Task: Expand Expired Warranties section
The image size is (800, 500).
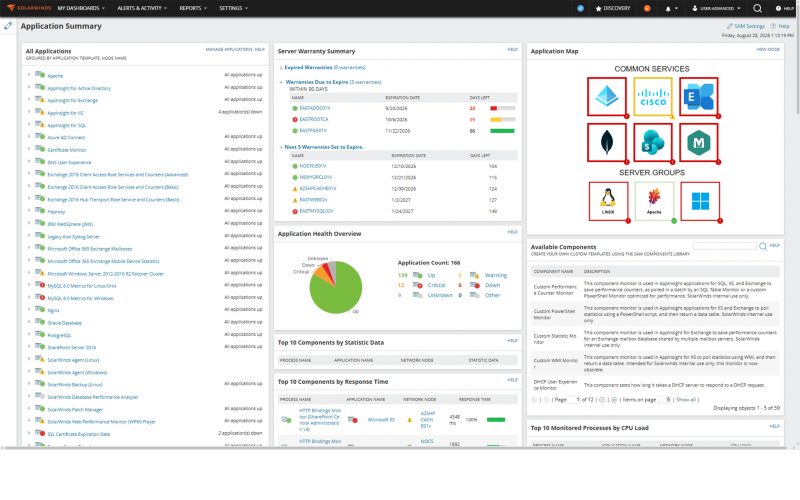Action: [281, 67]
